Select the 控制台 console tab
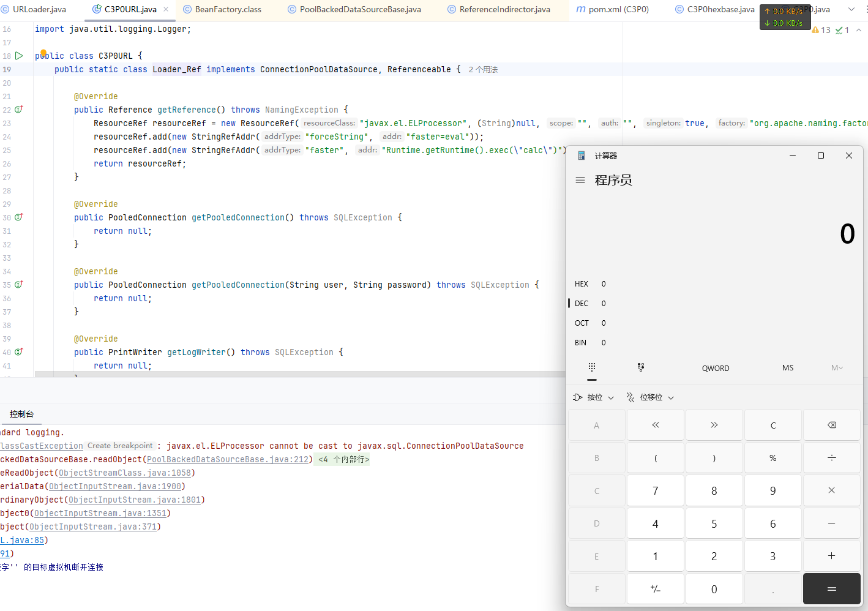The width and height of the screenshot is (868, 611). tap(21, 414)
